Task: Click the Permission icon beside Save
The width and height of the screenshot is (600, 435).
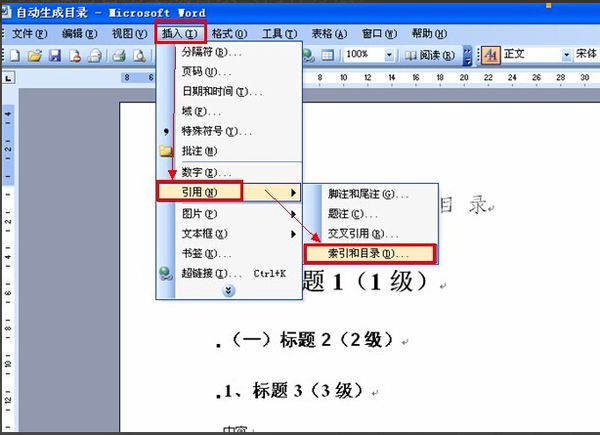Action: tap(75, 56)
